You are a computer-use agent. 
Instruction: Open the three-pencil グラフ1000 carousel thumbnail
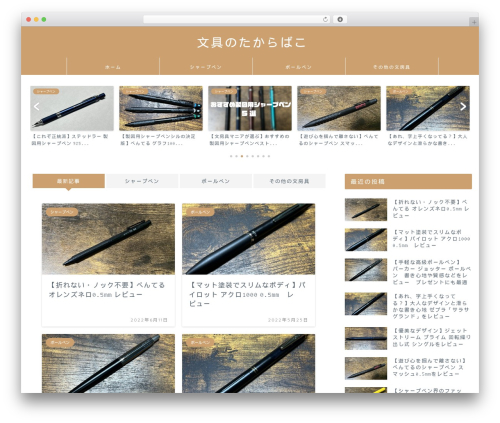click(161, 108)
